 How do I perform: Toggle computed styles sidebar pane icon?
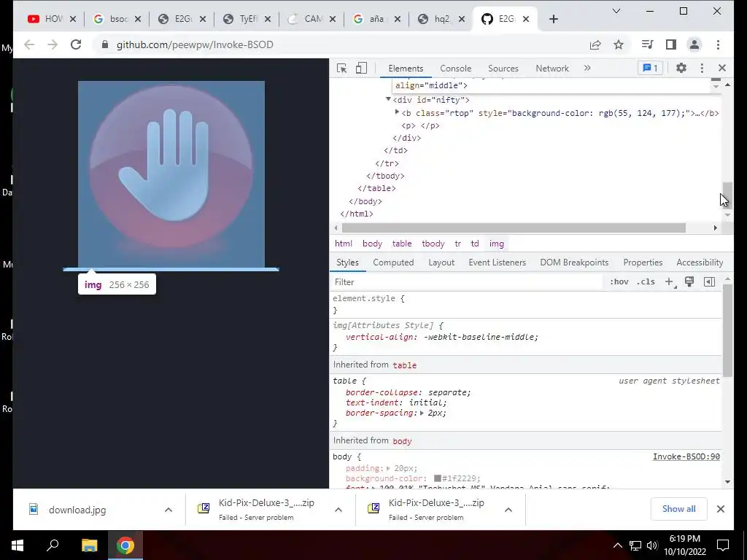point(709,282)
